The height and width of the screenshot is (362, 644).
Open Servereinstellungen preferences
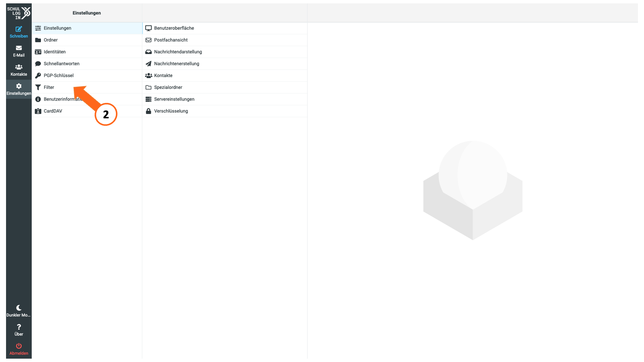point(225,99)
